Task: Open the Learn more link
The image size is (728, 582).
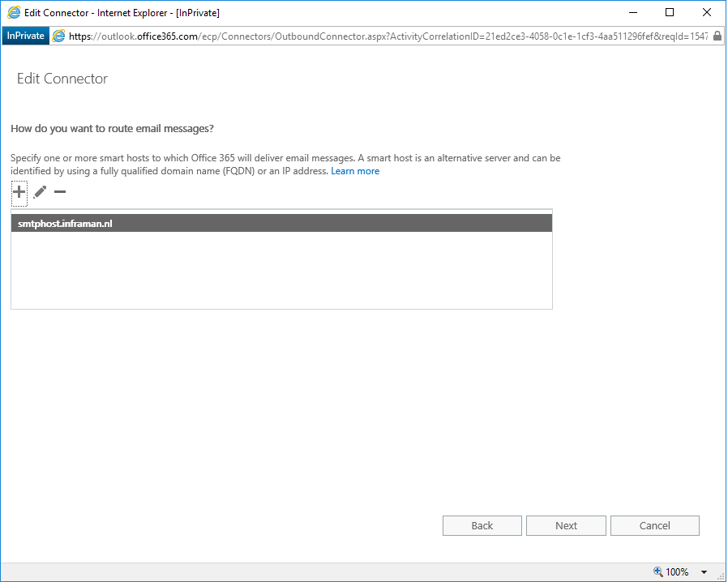Action: click(x=355, y=171)
